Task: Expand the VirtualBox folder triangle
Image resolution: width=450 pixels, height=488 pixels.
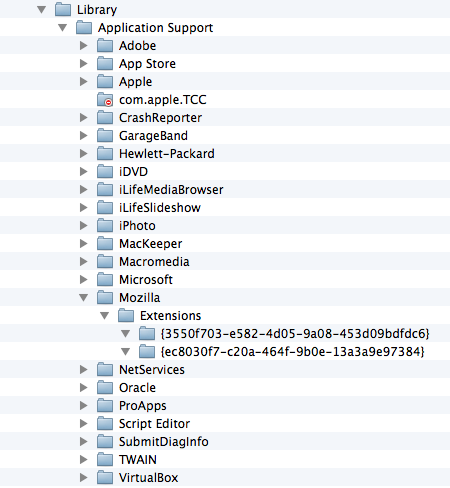Action: [84, 478]
